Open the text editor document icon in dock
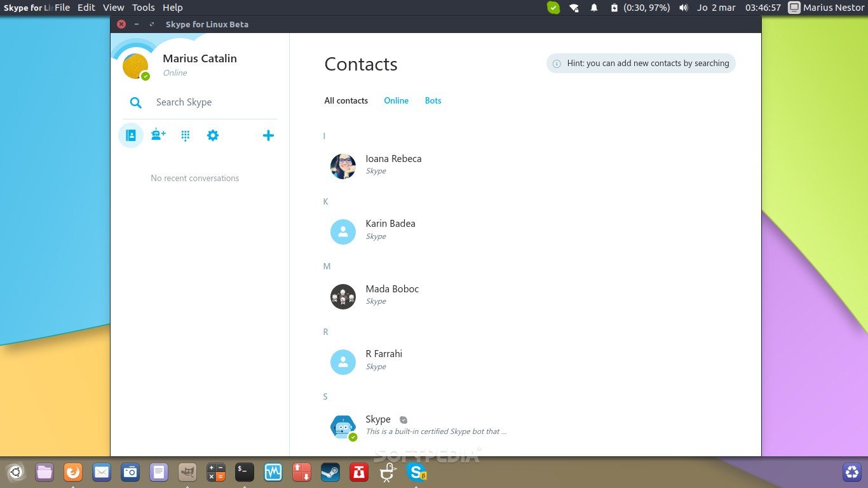This screenshot has width=868, height=488. pyautogui.click(x=159, y=472)
